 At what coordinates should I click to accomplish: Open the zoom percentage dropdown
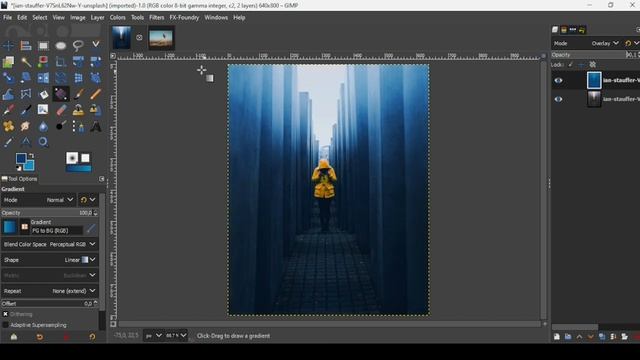point(176,336)
